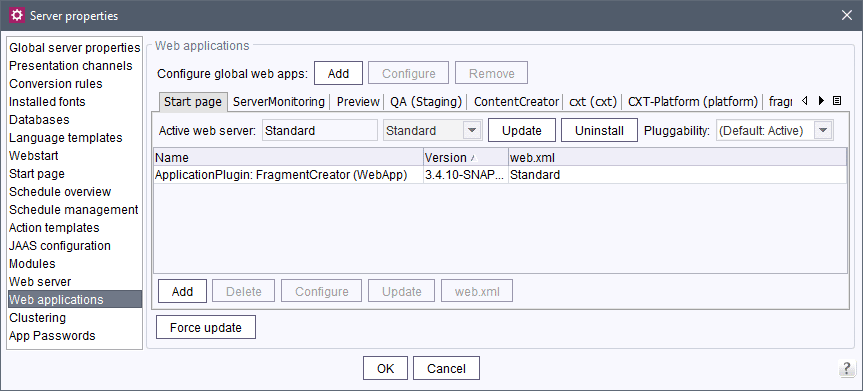Select Start page in the sidebar list
863x391 pixels.
(74, 173)
